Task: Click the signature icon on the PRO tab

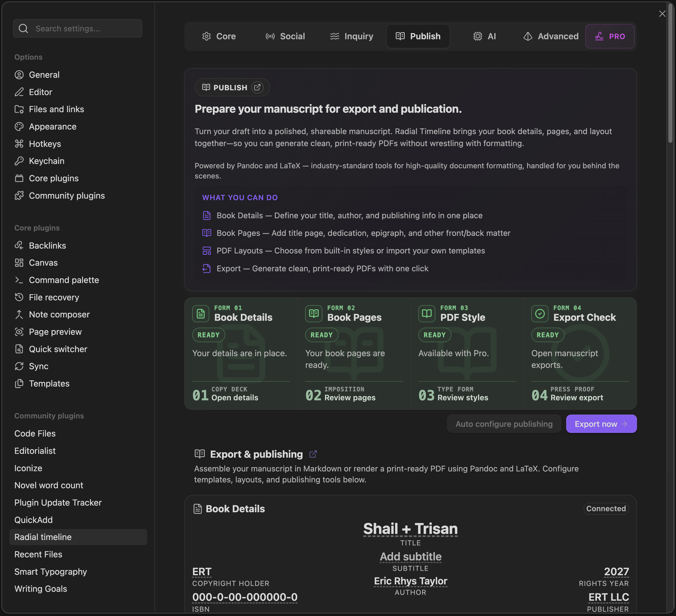Action: 599,36
